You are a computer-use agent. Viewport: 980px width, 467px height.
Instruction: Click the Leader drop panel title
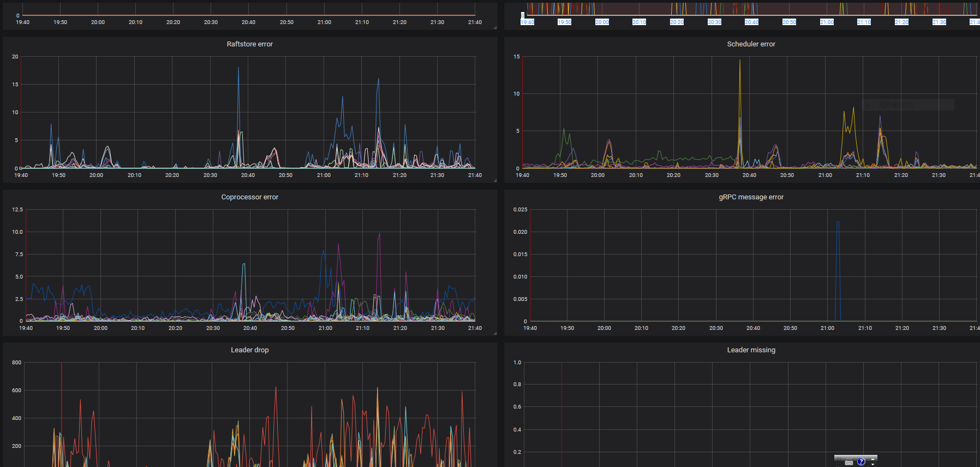(x=249, y=350)
